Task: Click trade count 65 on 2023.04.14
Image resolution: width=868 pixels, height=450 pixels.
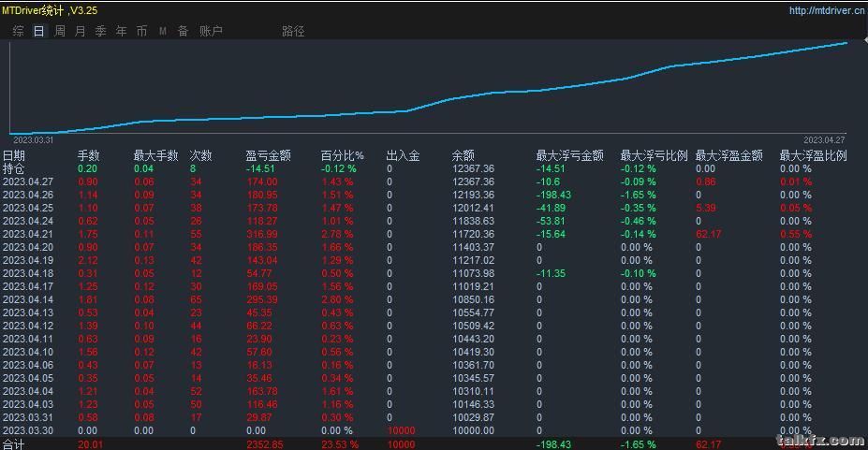Action: tap(196, 299)
